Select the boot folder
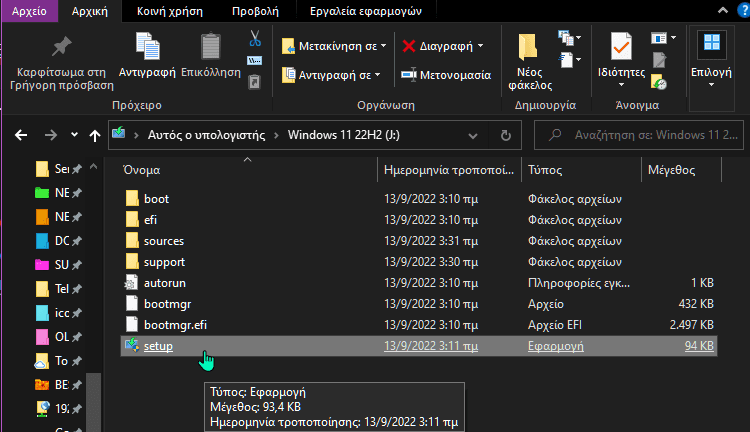Image resolution: width=750 pixels, height=432 pixels. coord(419,199)
